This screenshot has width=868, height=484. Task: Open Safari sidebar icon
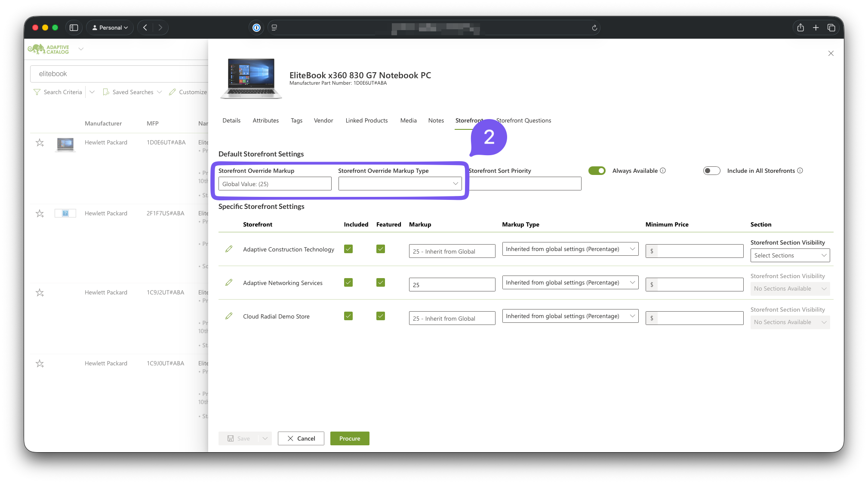click(74, 28)
